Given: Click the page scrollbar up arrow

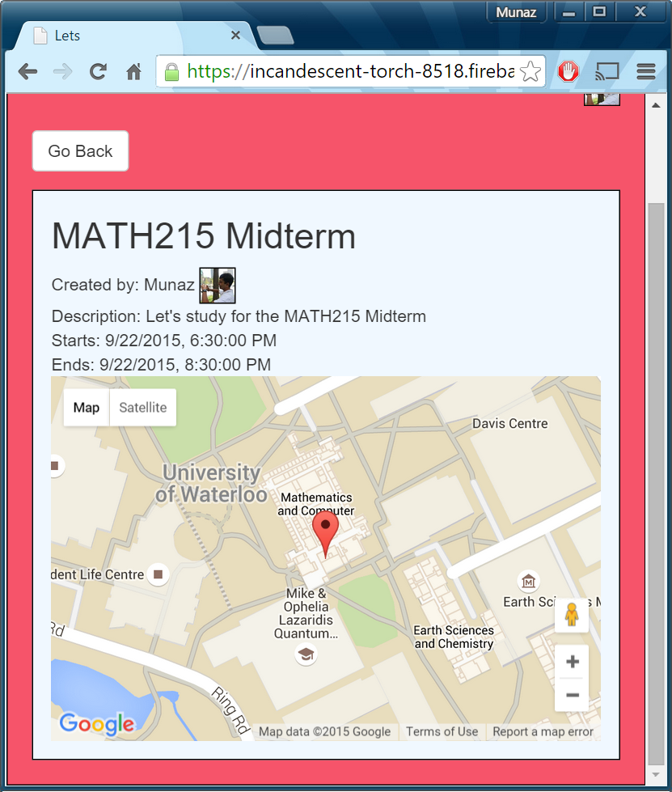Looking at the screenshot, I should tap(655, 105).
